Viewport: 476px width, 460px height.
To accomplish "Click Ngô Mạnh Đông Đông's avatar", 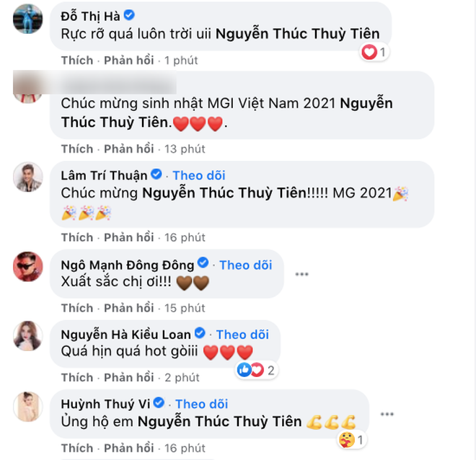I will [x=28, y=267].
